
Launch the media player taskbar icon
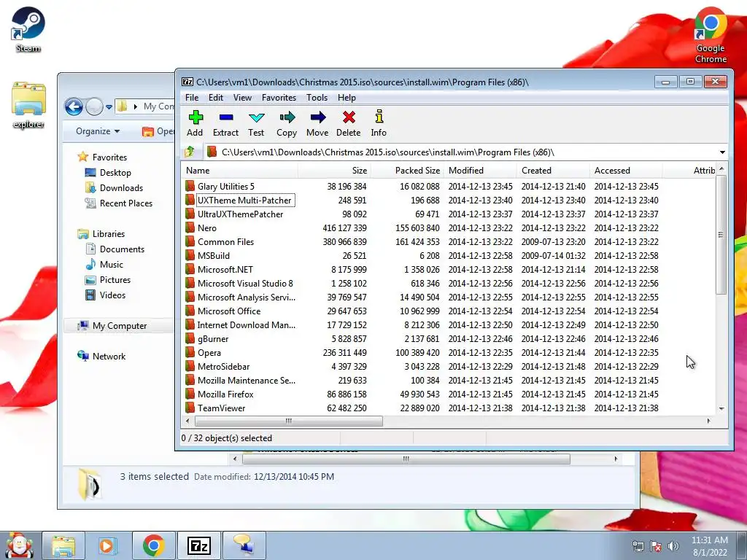(x=108, y=545)
